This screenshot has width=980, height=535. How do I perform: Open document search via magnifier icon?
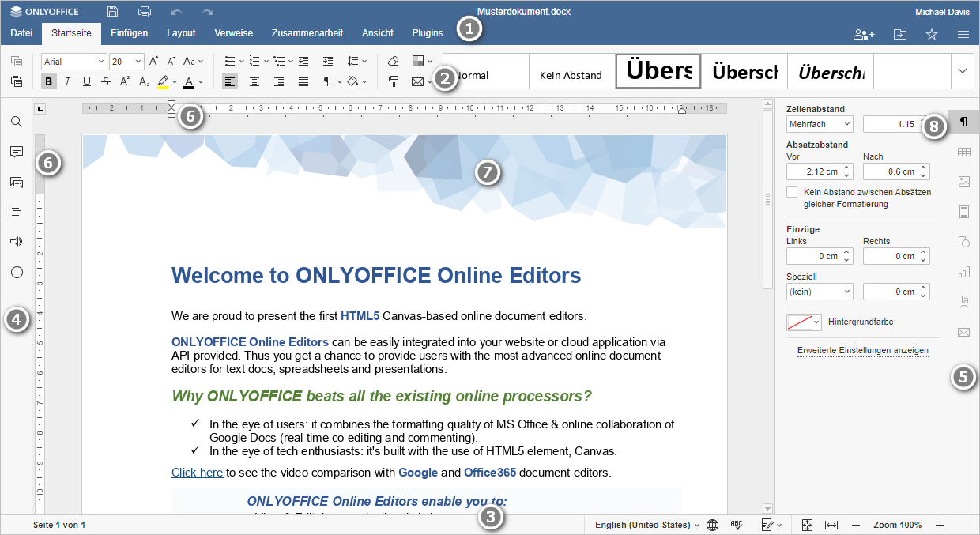[16, 121]
